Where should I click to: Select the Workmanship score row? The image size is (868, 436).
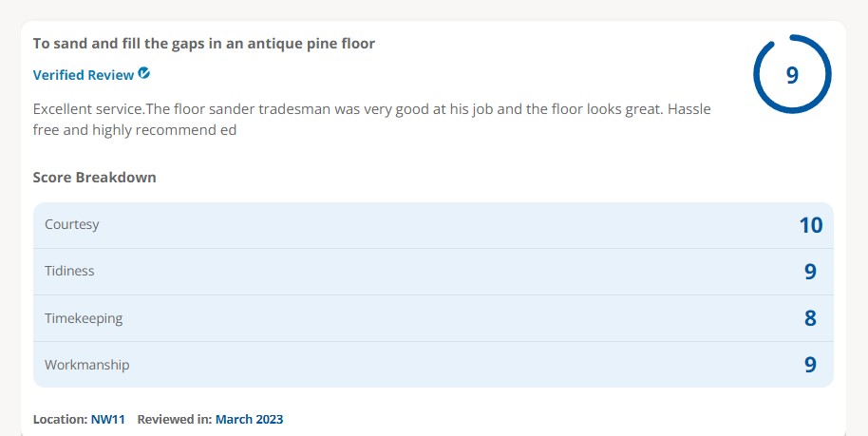[x=433, y=365]
